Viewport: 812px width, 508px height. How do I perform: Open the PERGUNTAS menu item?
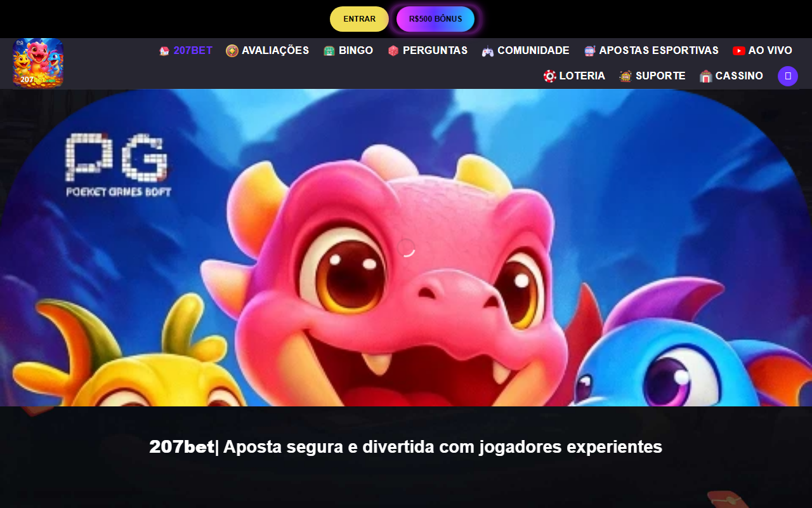pyautogui.click(x=435, y=51)
